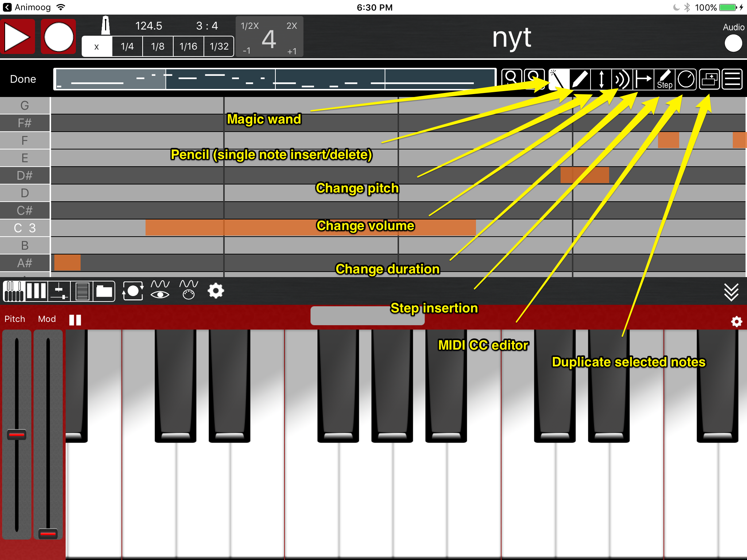Toggle the waveform eye visibility icon
The image size is (747, 560).
160,290
